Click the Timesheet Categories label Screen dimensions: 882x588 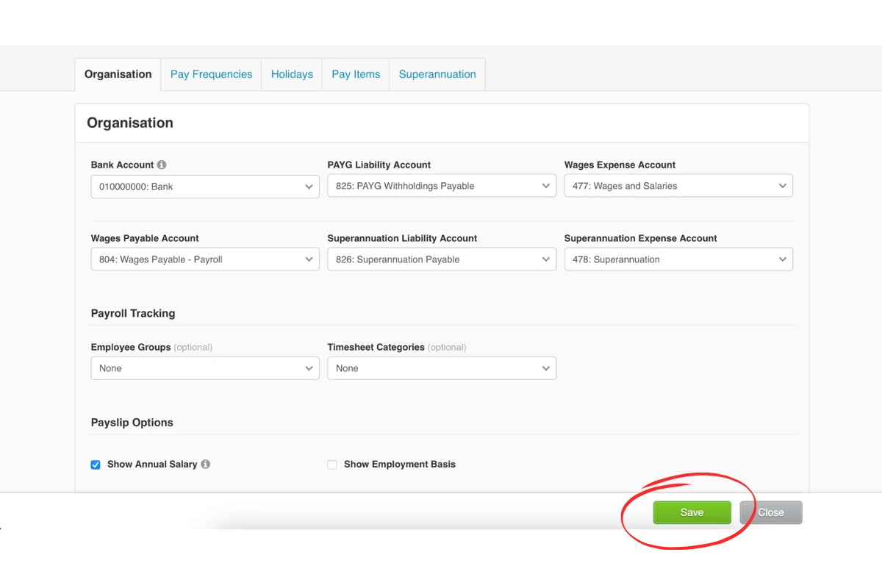(376, 347)
